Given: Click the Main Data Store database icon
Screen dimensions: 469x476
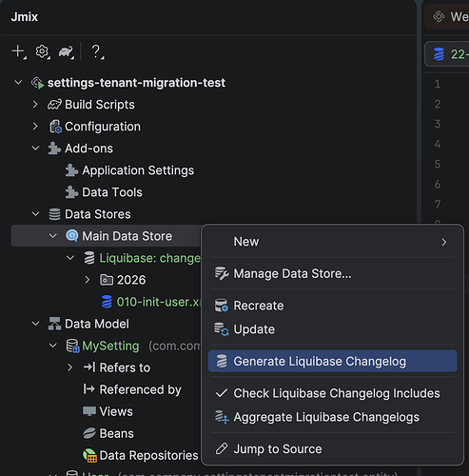Looking at the screenshot, I should [72, 236].
